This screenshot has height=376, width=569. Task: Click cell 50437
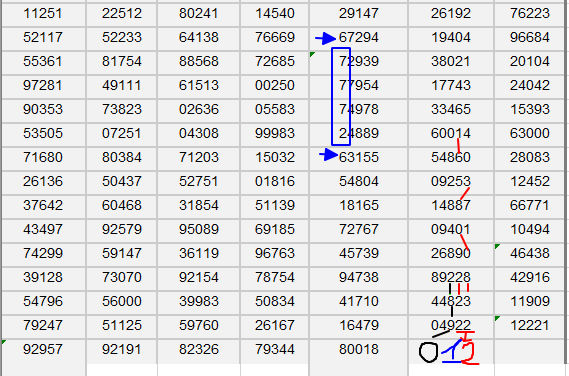122,182
